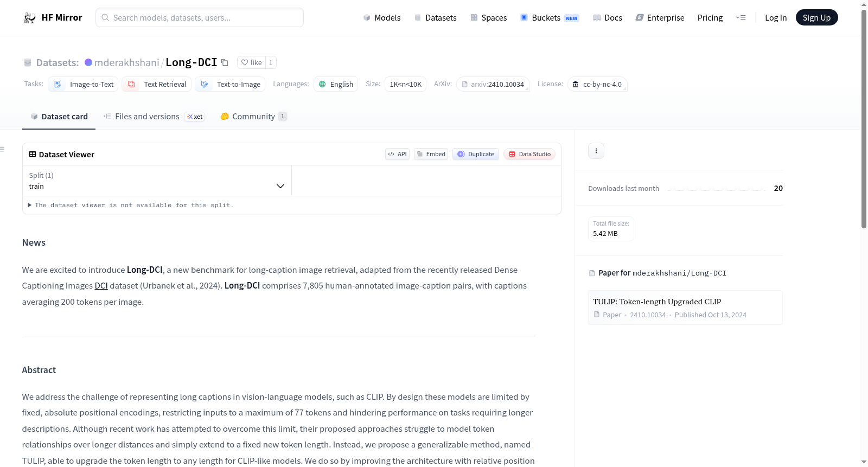Image resolution: width=868 pixels, height=467 pixels.
Task: Open the Long-DCI dataset title link
Action: (x=191, y=62)
